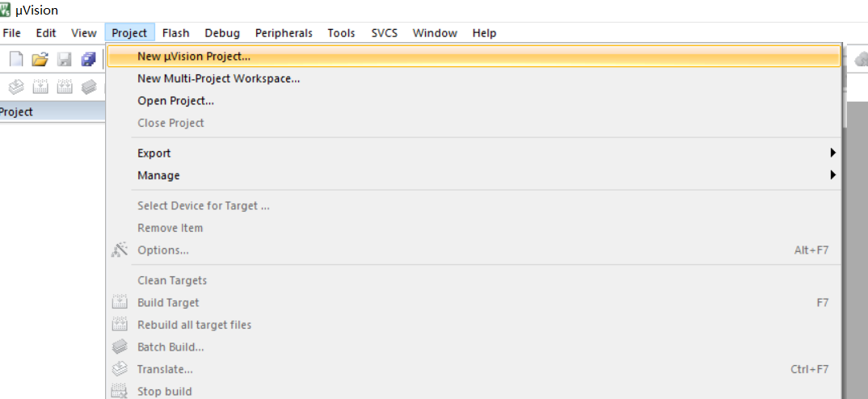This screenshot has height=399, width=868.
Task: Expand the Manage submenu
Action: click(x=474, y=175)
